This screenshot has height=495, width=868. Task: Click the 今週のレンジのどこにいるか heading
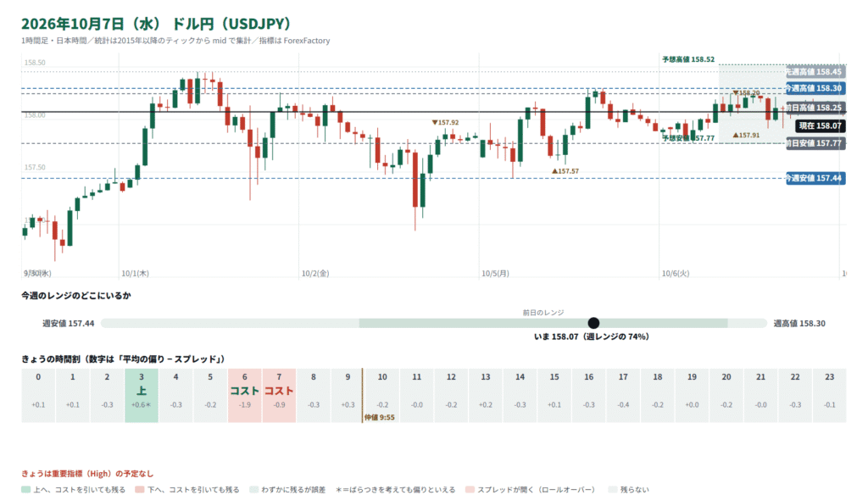(76, 296)
